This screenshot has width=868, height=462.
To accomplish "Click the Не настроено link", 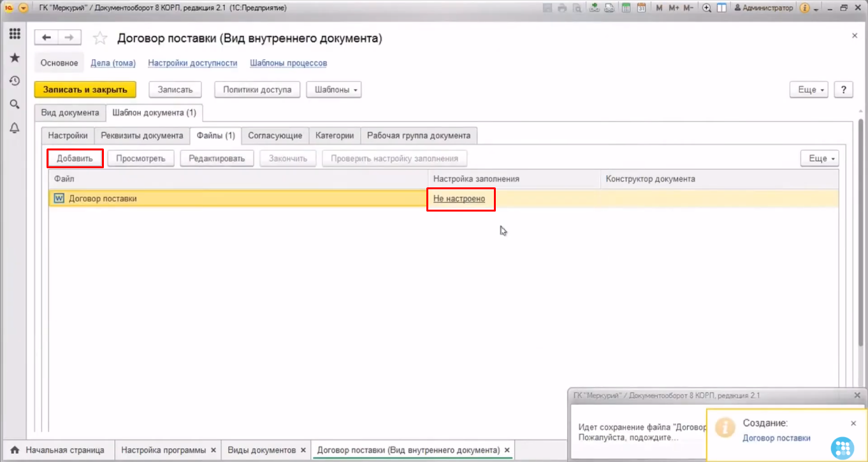I will [459, 199].
